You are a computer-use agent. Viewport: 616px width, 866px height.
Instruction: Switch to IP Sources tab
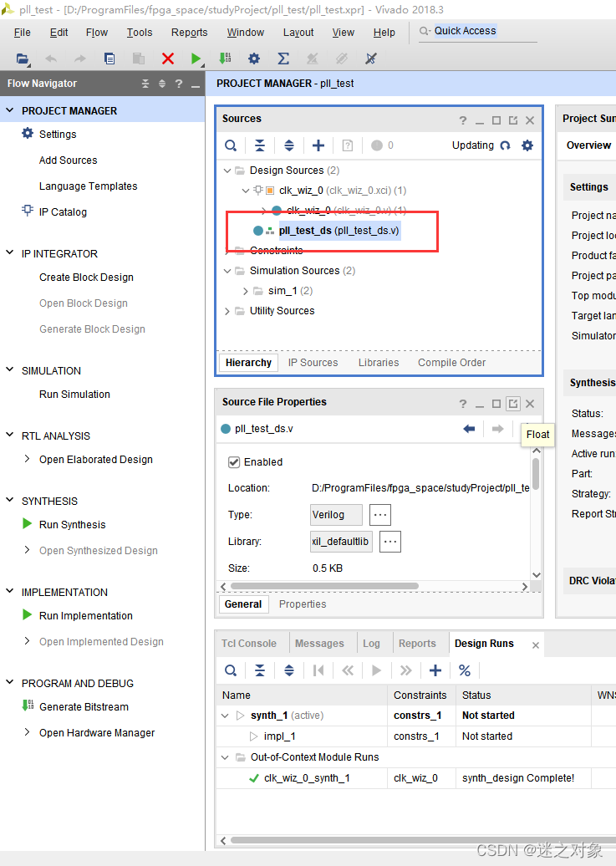coord(313,363)
